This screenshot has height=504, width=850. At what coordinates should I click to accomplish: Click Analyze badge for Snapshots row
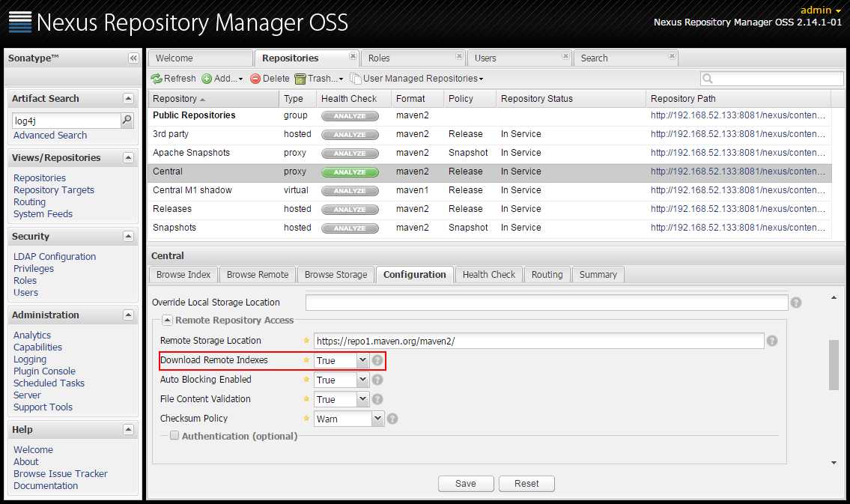pos(350,228)
